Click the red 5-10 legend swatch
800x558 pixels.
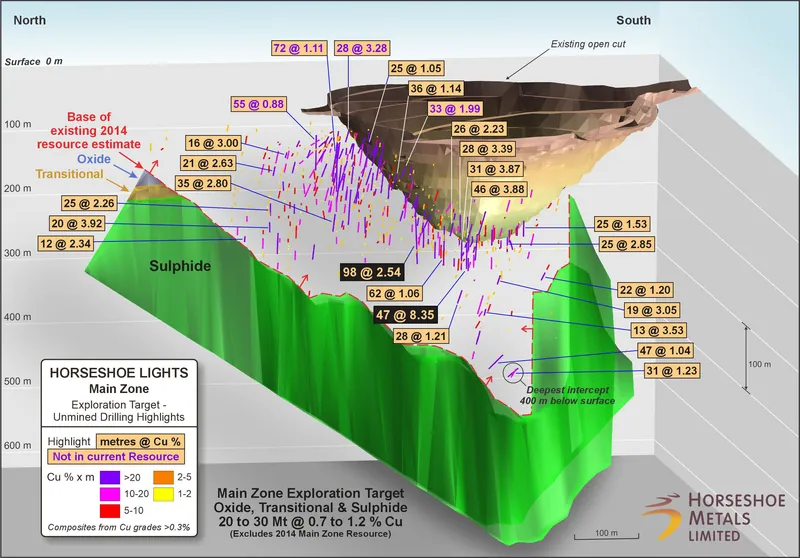click(x=110, y=510)
